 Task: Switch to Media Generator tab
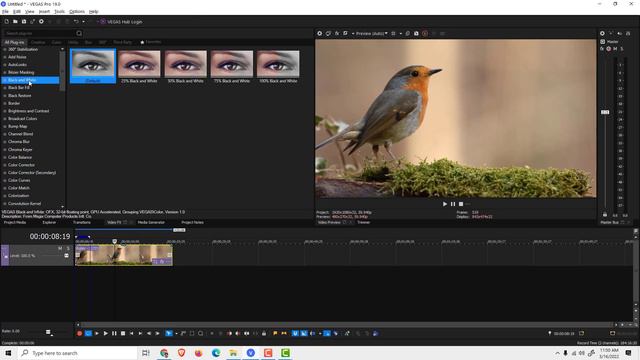click(x=151, y=222)
